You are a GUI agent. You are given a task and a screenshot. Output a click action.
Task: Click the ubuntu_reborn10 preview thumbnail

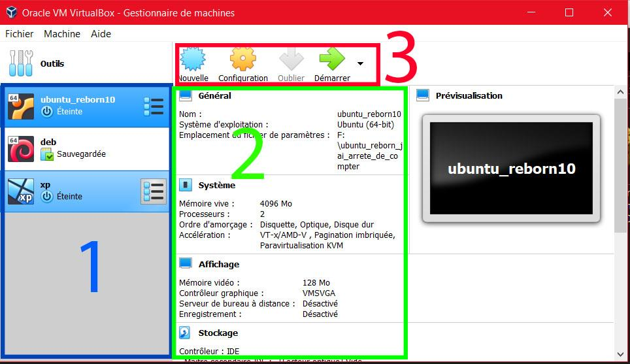[511, 169]
